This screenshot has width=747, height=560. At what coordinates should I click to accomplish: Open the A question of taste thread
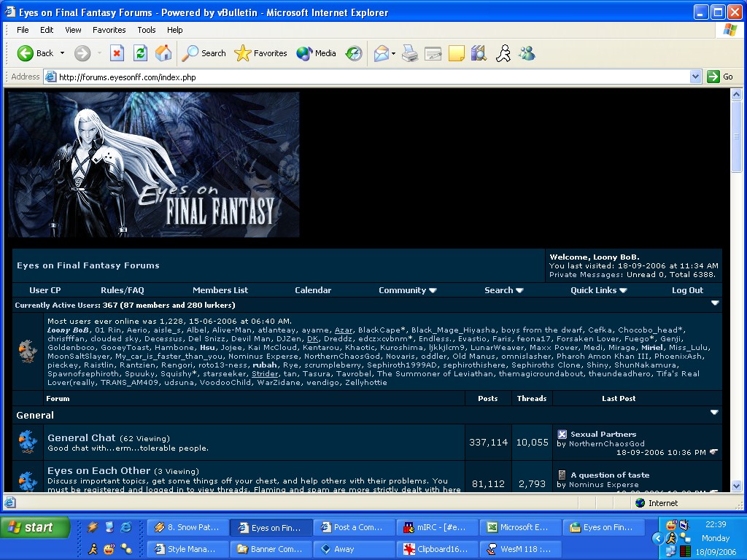(x=610, y=475)
